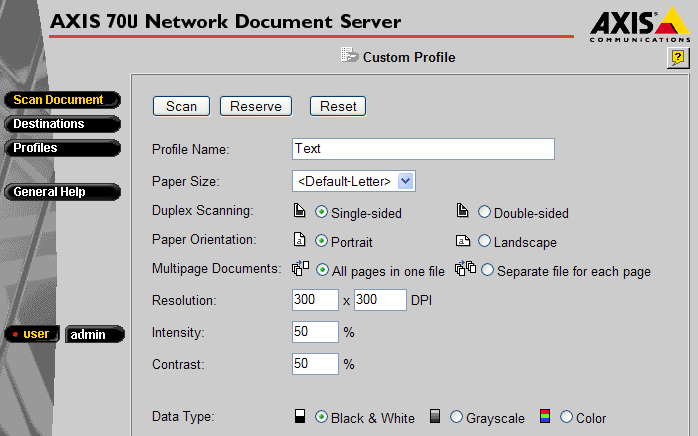The image size is (698, 436).
Task: Select All pages in one file
Action: point(322,270)
